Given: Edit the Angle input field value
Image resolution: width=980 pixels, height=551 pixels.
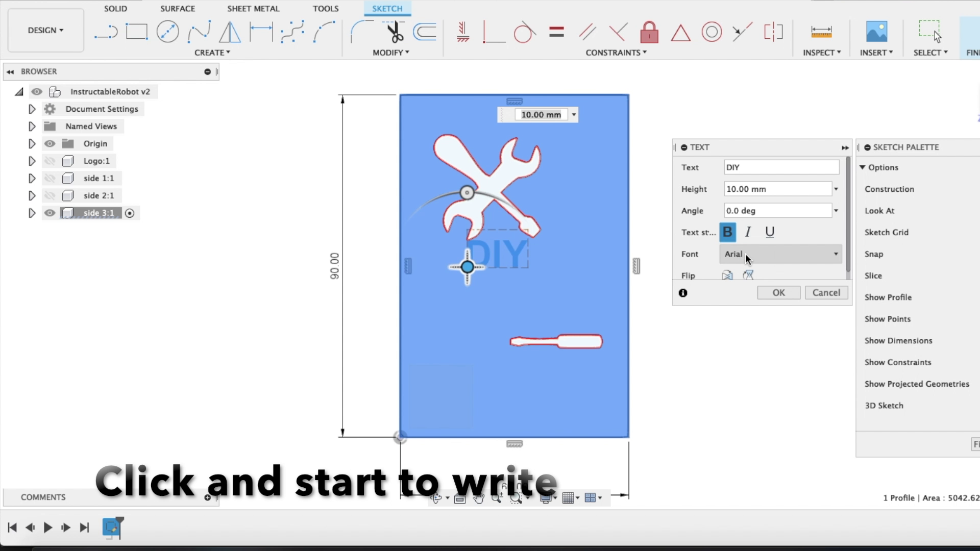Looking at the screenshot, I should [777, 210].
